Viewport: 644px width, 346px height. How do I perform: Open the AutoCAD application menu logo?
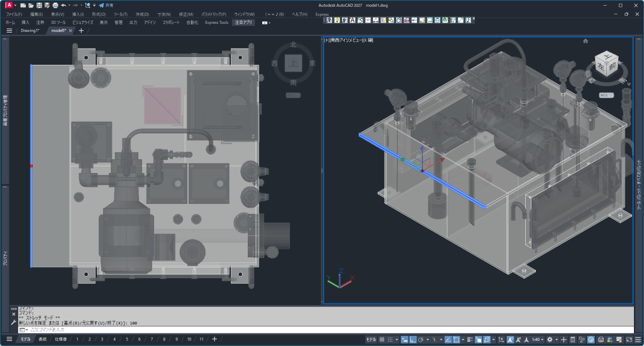pos(8,5)
